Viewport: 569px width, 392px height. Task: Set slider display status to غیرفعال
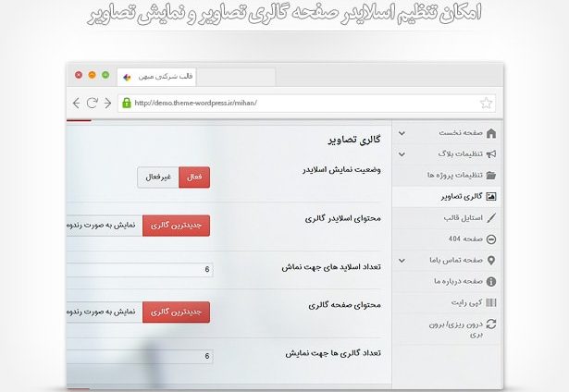pyautogui.click(x=157, y=178)
